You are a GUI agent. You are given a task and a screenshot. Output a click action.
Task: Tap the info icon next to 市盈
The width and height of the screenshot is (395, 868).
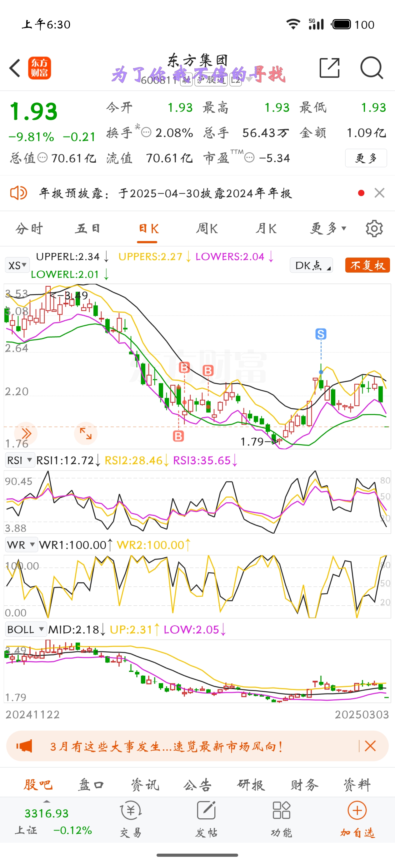(x=249, y=157)
